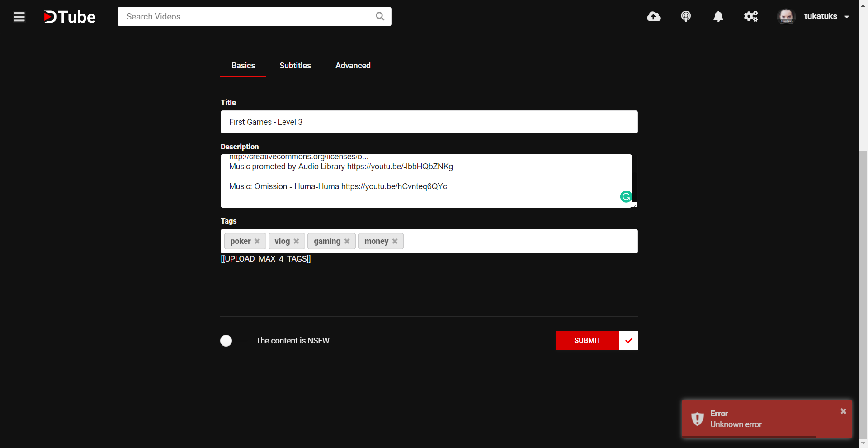Expand the tukatuks account dropdown

pyautogui.click(x=847, y=17)
